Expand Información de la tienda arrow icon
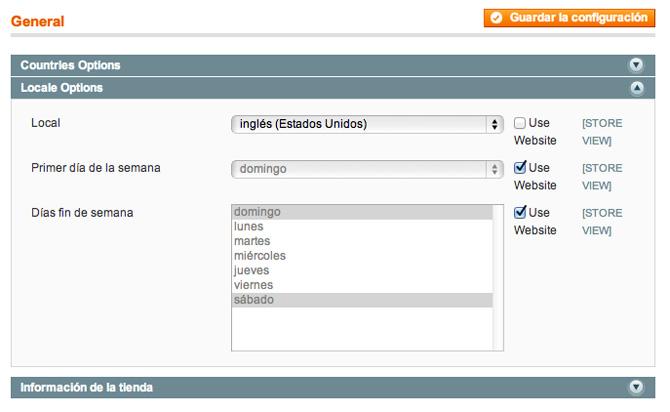This screenshot has width=670, height=412. pyautogui.click(x=636, y=387)
